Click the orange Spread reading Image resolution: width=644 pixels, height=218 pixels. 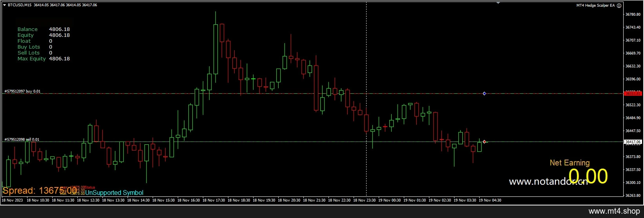(40, 191)
